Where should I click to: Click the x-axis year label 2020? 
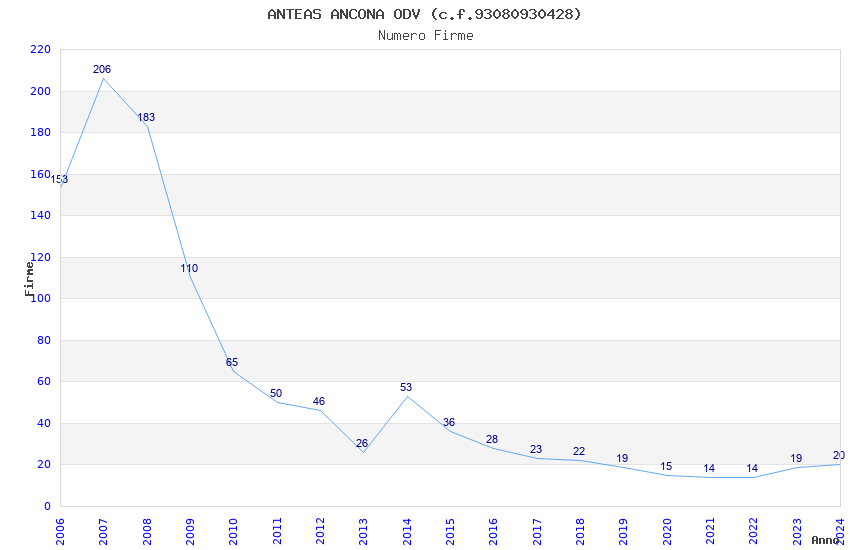pyautogui.click(x=667, y=532)
